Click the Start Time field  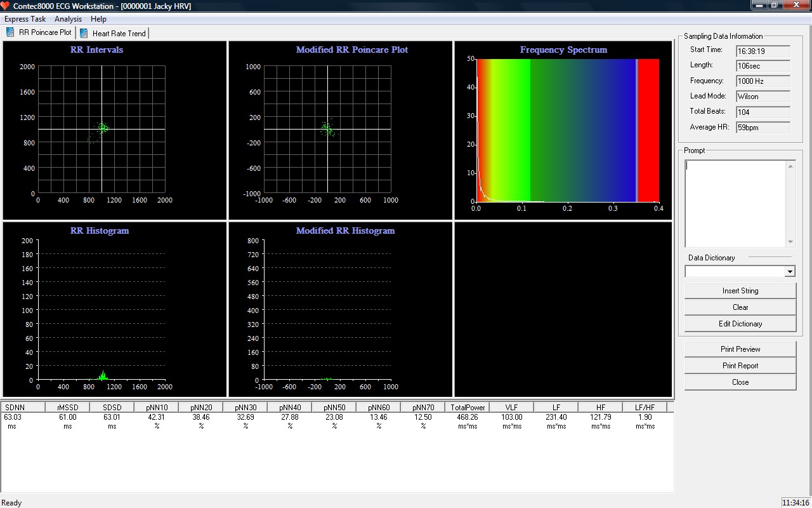pyautogui.click(x=763, y=51)
